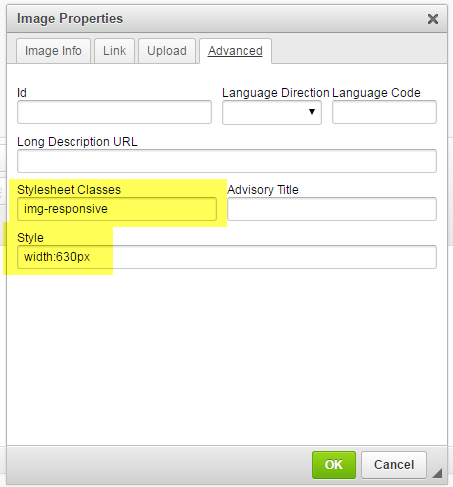This screenshot has height=487, width=453.
Task: Focus the Advisory Title input box
Action: coord(332,209)
